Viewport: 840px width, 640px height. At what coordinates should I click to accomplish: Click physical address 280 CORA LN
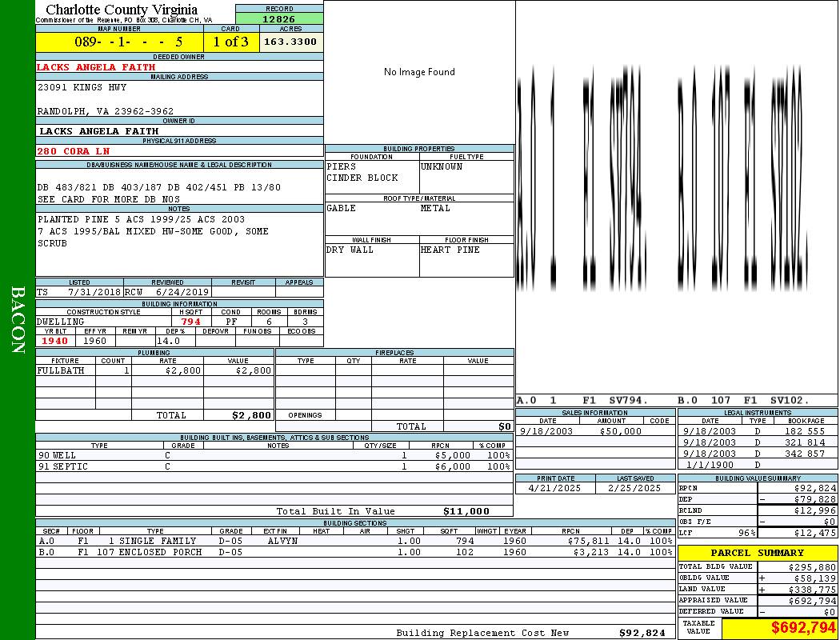pos(74,151)
